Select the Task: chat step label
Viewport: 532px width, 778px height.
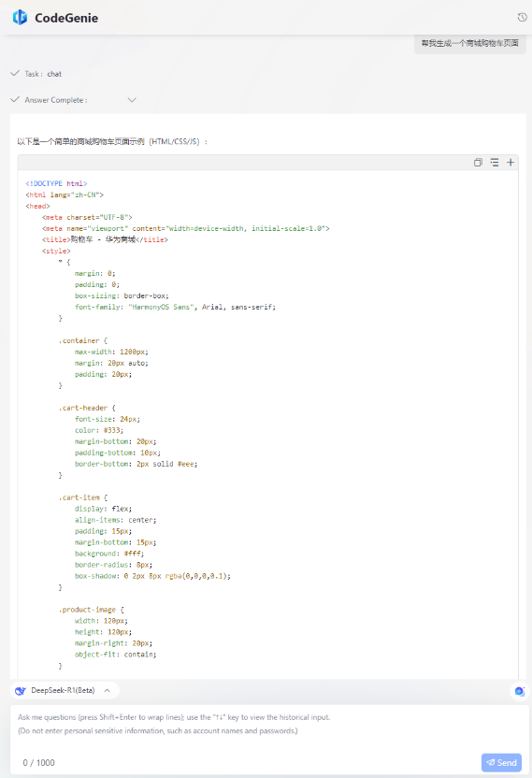coord(43,74)
